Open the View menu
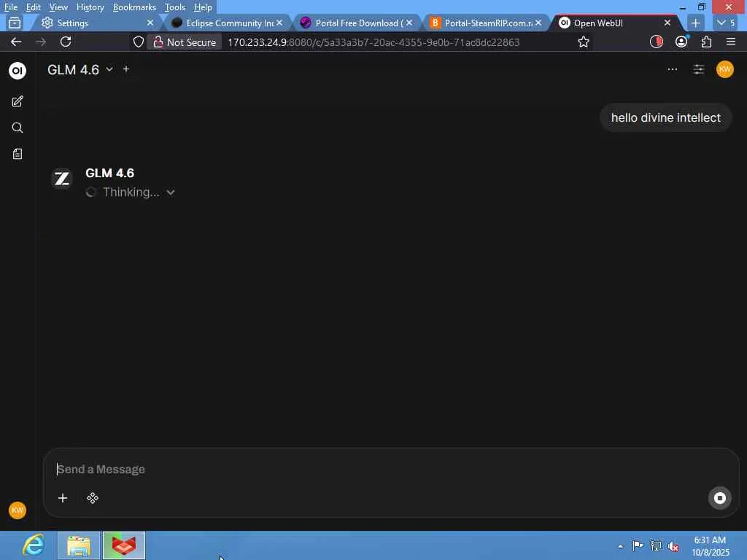747x560 pixels. [58, 7]
